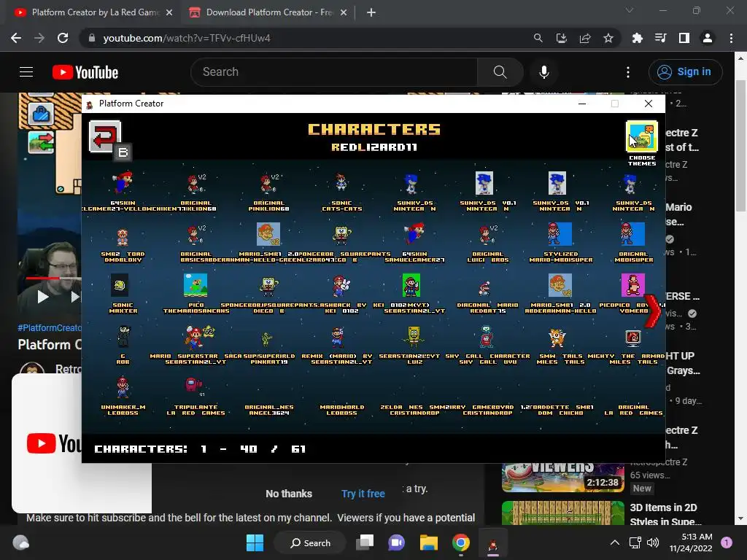Show hidden system tray icons
747x560 pixels.
pyautogui.click(x=614, y=542)
